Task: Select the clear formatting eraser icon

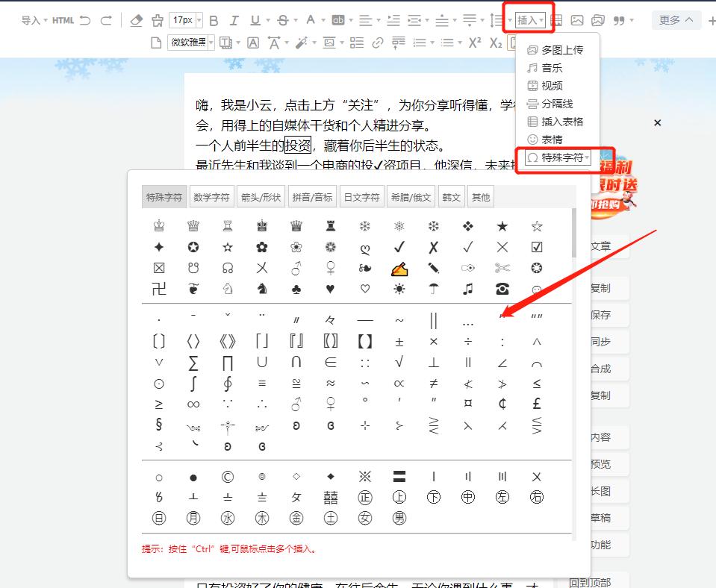Action: 136,20
